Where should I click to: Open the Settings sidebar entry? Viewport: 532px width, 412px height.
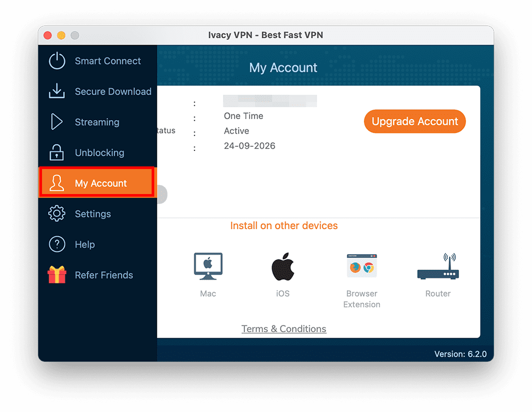point(93,214)
